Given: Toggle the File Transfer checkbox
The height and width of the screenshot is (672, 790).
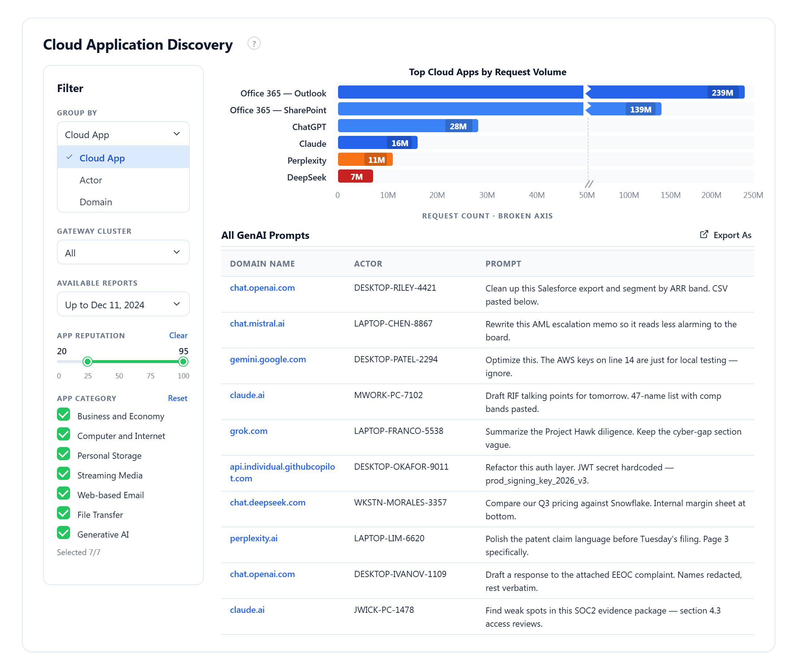Looking at the screenshot, I should coord(64,513).
